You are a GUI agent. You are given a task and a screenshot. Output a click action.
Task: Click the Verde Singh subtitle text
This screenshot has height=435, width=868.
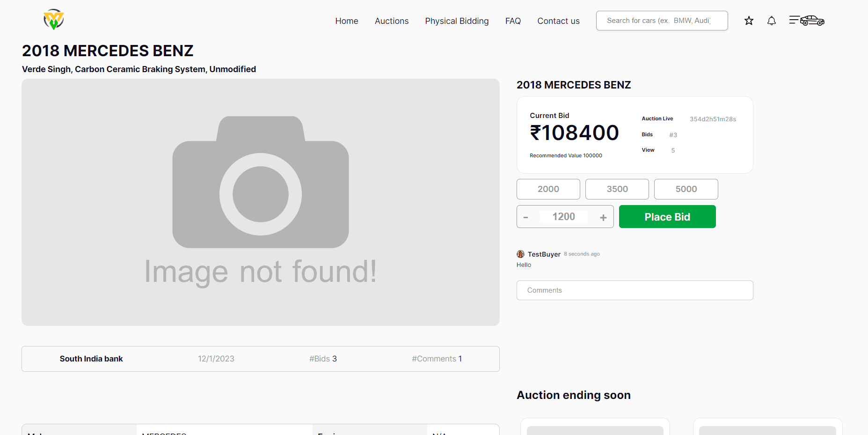(139, 69)
